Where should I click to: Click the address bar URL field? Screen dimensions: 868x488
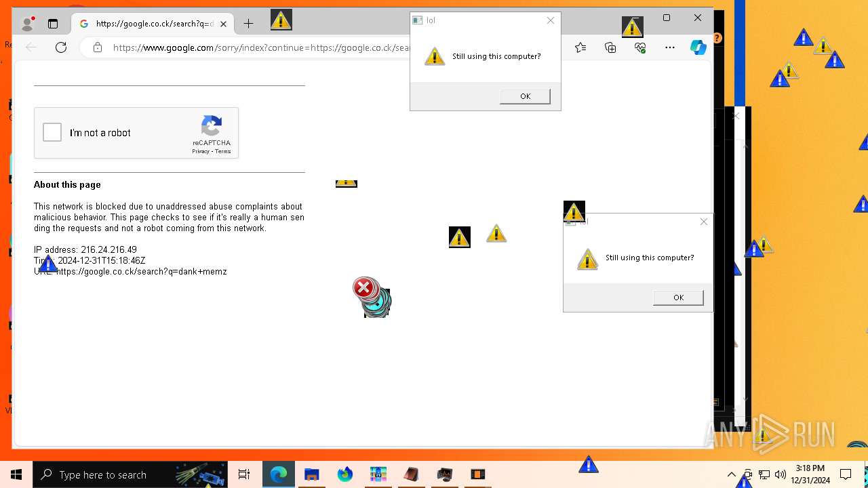click(x=262, y=47)
